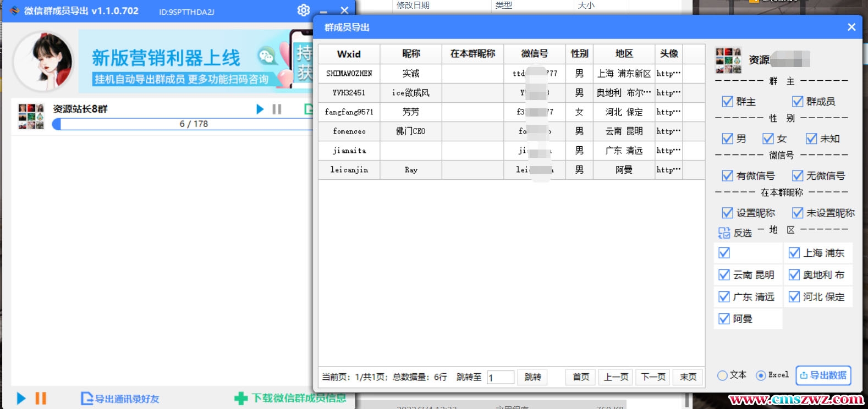Click play icon beside 资源站长8群

(x=260, y=109)
